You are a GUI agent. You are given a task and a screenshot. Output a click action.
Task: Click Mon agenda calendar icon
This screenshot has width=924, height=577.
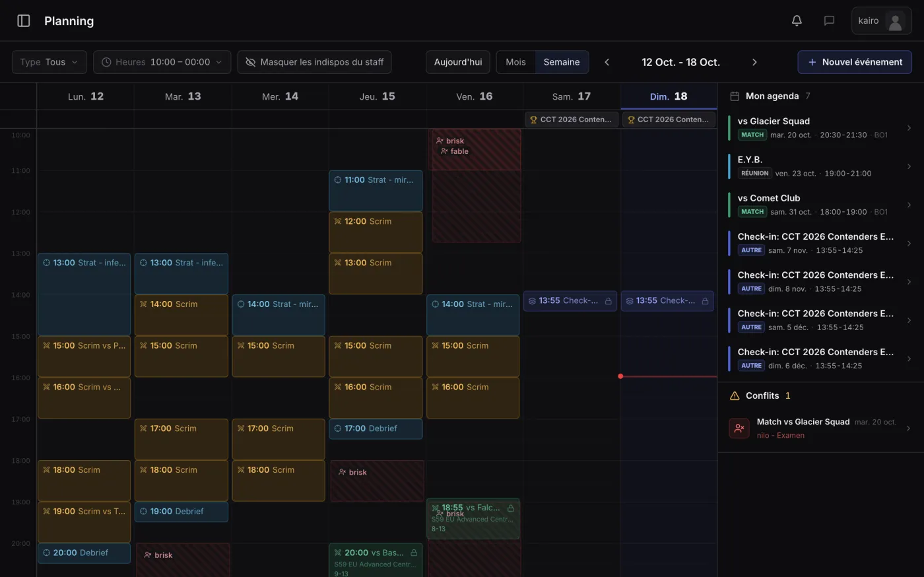pyautogui.click(x=734, y=96)
